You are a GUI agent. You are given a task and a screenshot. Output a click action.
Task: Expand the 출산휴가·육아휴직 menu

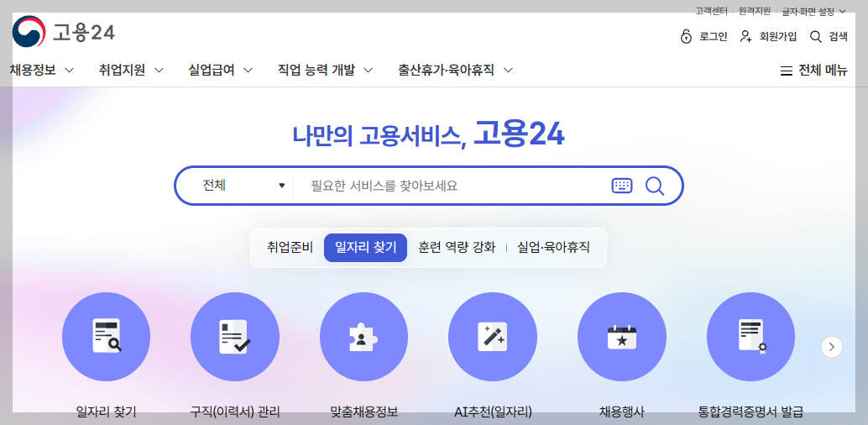click(x=456, y=71)
